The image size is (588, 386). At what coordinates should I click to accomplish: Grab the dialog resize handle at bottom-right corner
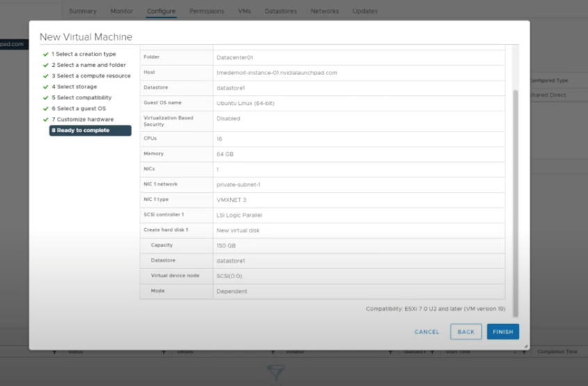(525, 346)
